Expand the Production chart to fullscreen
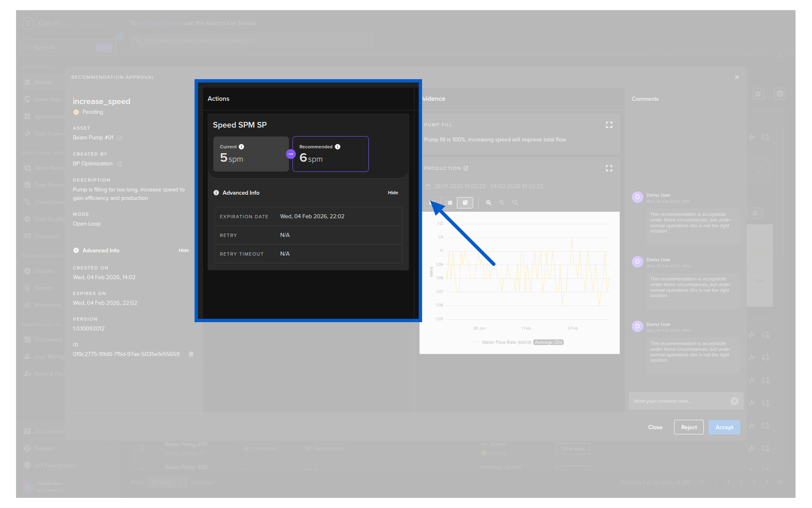This screenshot has width=812, height=508. pyautogui.click(x=609, y=168)
